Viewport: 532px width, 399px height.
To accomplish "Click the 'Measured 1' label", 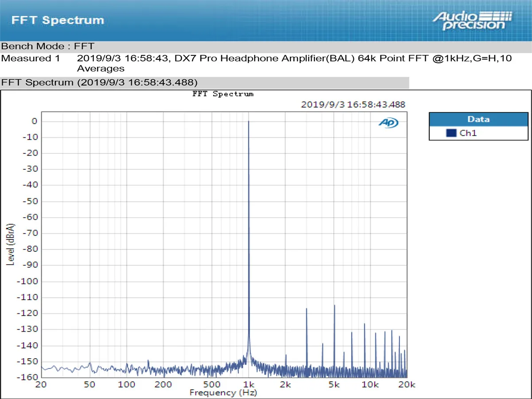I will (x=30, y=58).
